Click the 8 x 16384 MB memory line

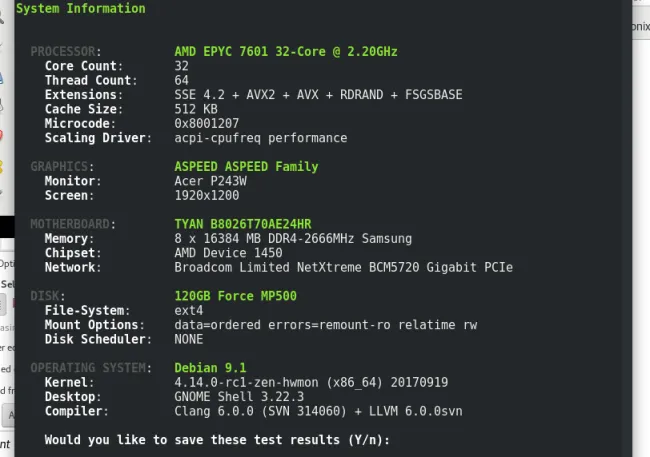(x=293, y=238)
